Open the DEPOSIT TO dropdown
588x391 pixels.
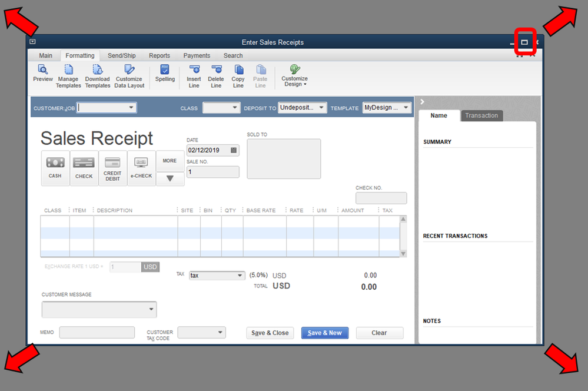click(x=321, y=108)
